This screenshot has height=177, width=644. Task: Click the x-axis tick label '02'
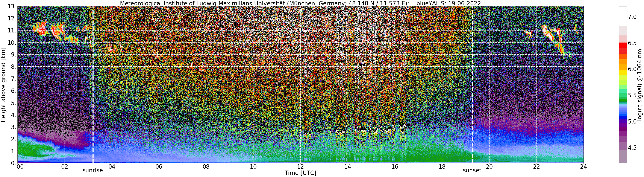tap(65, 167)
